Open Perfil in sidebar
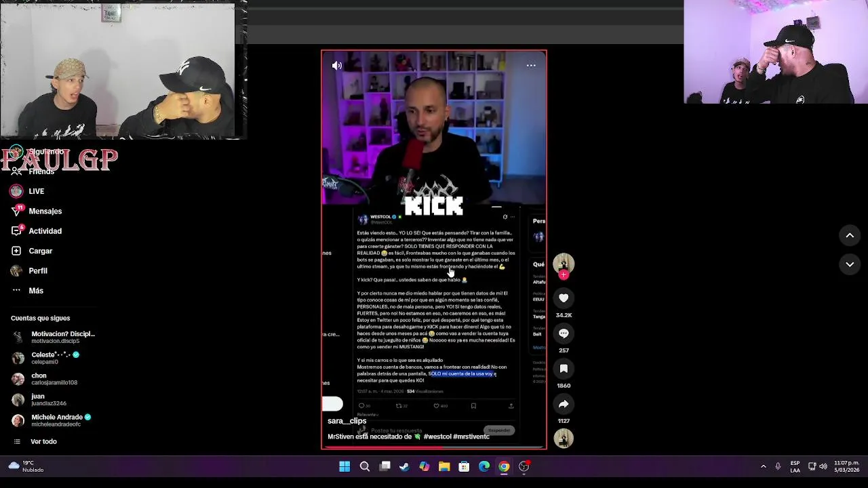The image size is (868, 488). [x=38, y=270]
